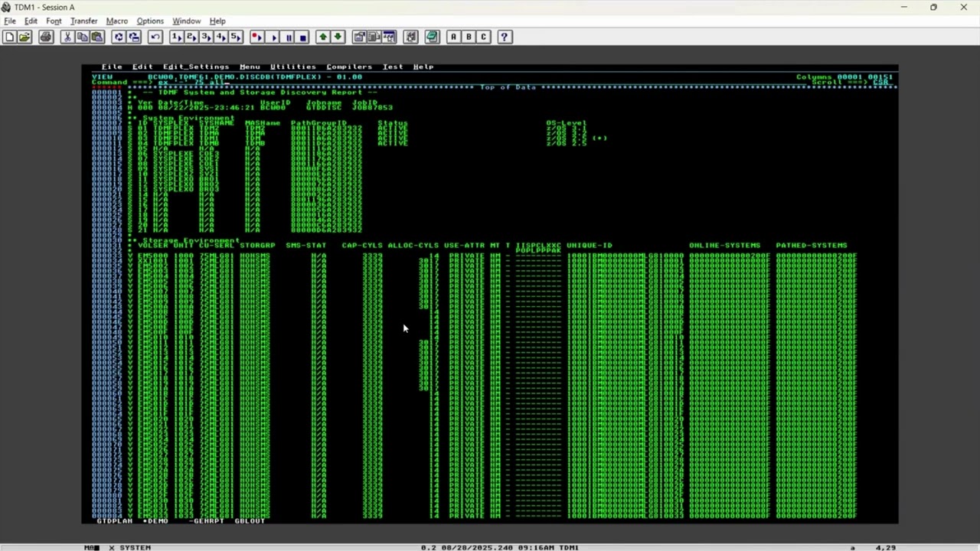Click the Undo arrow toolbar icon
This screenshot has height=551, width=980.
click(x=155, y=37)
